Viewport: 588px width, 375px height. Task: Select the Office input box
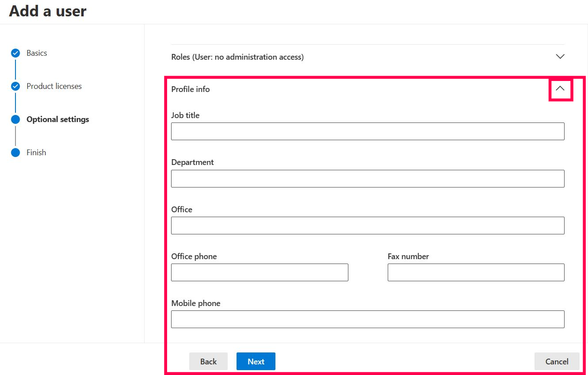[x=367, y=226]
